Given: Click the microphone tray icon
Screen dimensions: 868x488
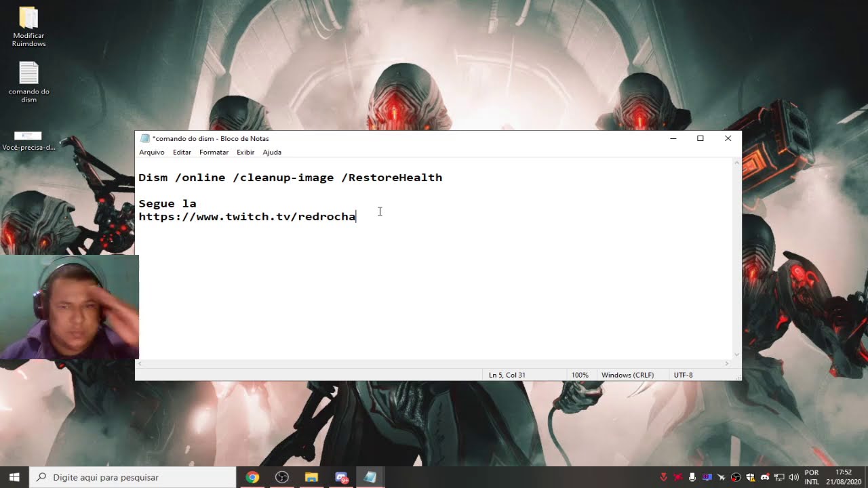Looking at the screenshot, I should pyautogui.click(x=692, y=477).
